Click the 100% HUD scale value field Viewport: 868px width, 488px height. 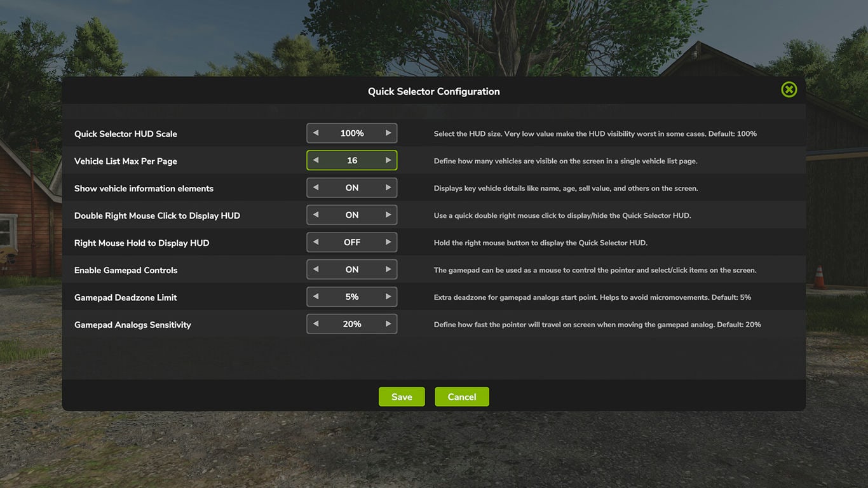pyautogui.click(x=352, y=133)
